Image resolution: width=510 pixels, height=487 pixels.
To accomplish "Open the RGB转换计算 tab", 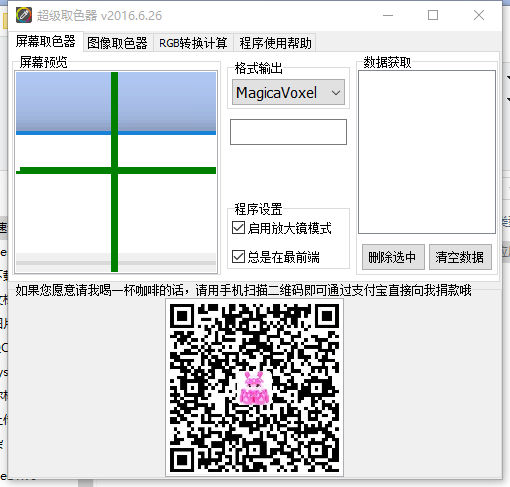I will click(x=193, y=43).
